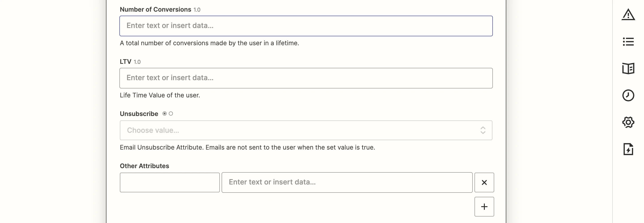This screenshot has width=644, height=223.
Task: Click the LTV label
Action: (125, 62)
